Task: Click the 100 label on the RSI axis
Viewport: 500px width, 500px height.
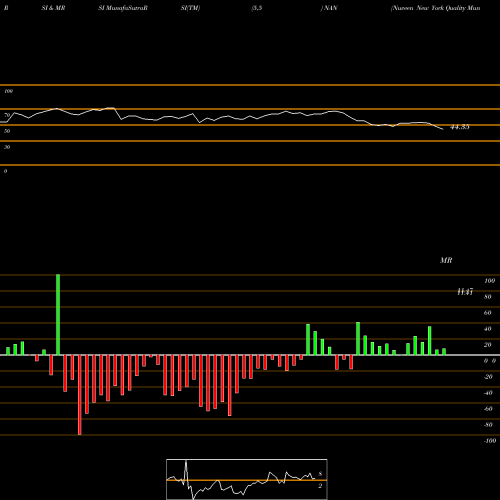Action: 9,91
